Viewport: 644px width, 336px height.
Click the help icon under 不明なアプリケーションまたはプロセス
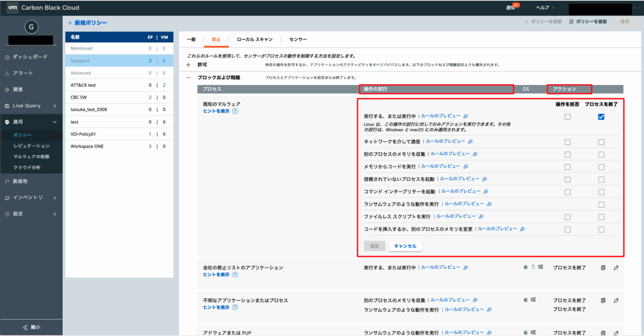point(235,308)
